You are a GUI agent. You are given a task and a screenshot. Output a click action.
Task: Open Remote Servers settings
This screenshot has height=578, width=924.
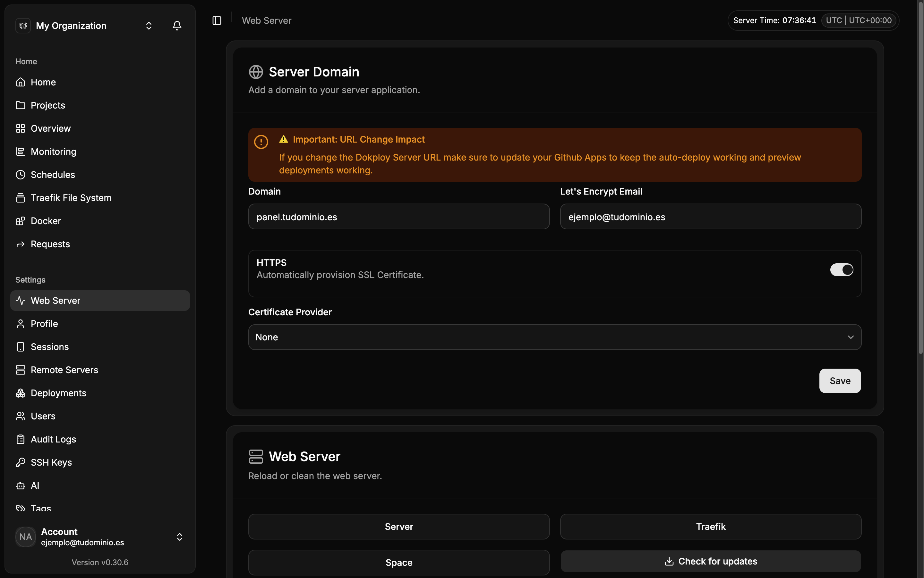pos(100,370)
